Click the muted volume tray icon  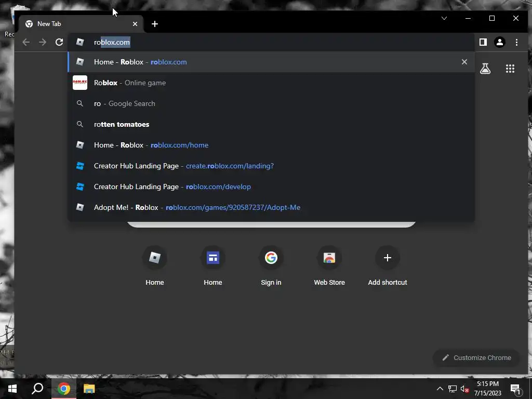[x=464, y=389]
